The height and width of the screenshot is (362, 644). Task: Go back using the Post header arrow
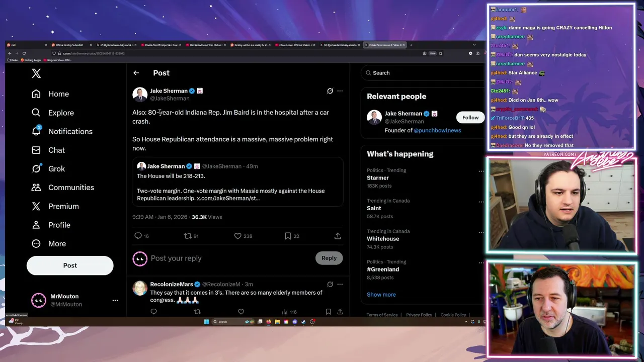(136, 73)
